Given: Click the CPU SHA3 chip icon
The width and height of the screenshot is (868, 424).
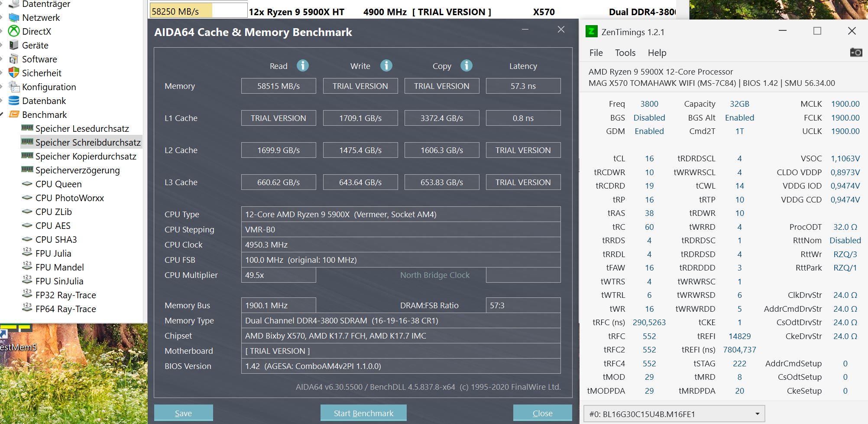Looking at the screenshot, I should coord(27,239).
